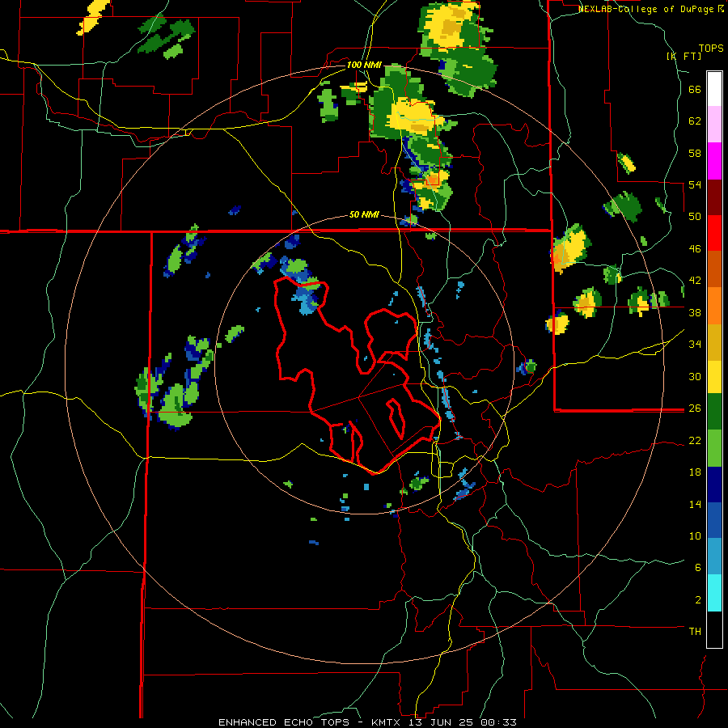This screenshot has width=728, height=728.
Task: Click the 26 legend value
Action: (x=695, y=408)
